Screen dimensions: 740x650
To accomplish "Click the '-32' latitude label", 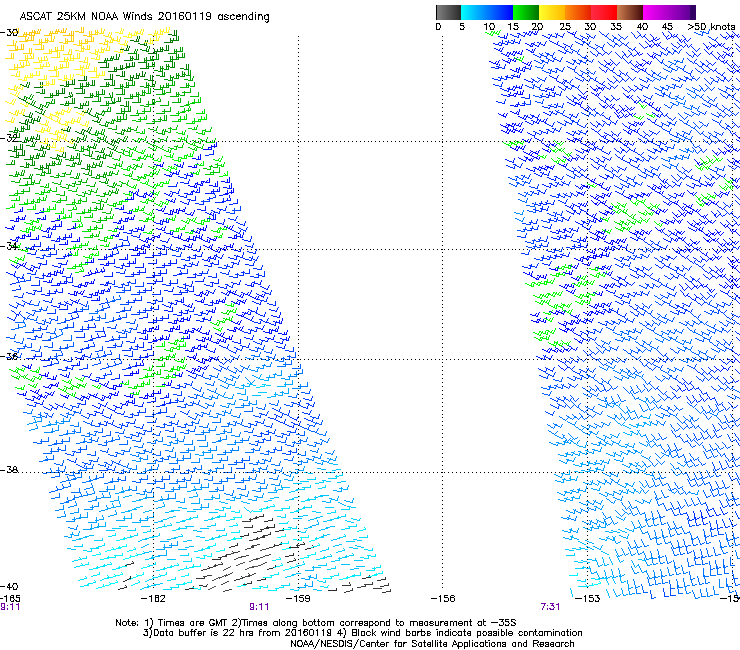I will (10, 138).
